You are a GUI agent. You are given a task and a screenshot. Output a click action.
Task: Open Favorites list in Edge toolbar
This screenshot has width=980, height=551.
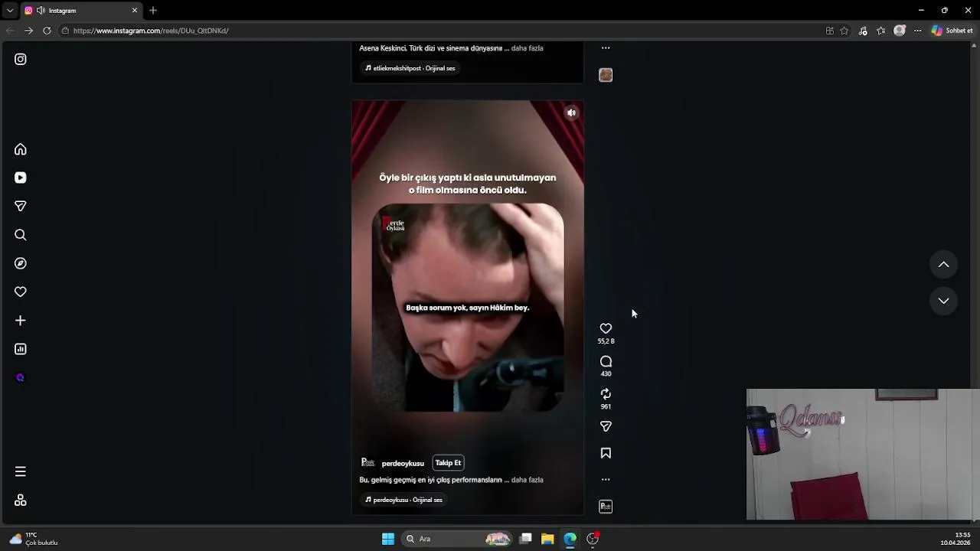pos(881,31)
